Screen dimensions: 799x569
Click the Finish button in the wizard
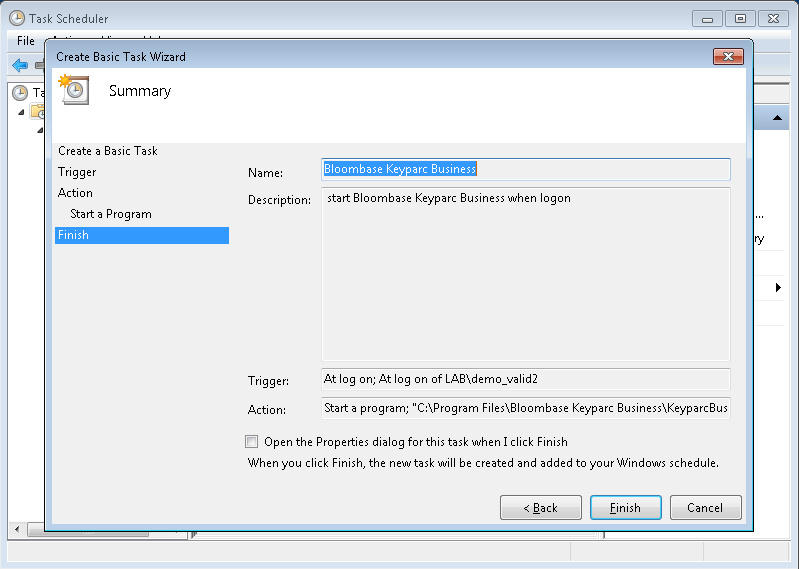625,507
